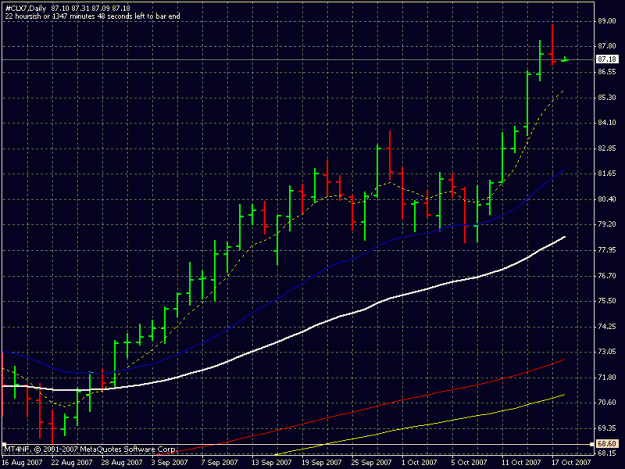625x469 pixels.
Task: Click the 80.40 price axis label
Action: [x=607, y=199]
